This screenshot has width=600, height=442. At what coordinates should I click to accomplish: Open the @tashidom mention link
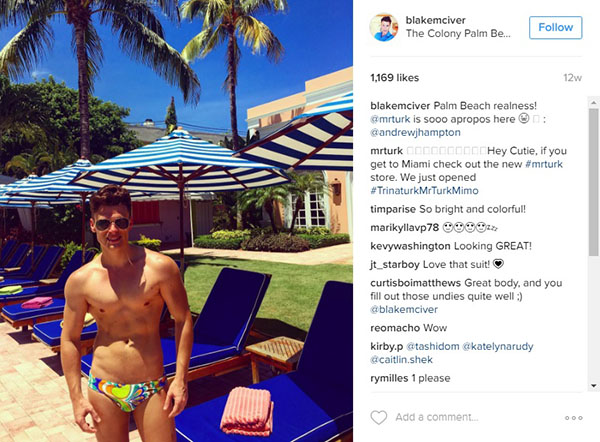(x=432, y=346)
